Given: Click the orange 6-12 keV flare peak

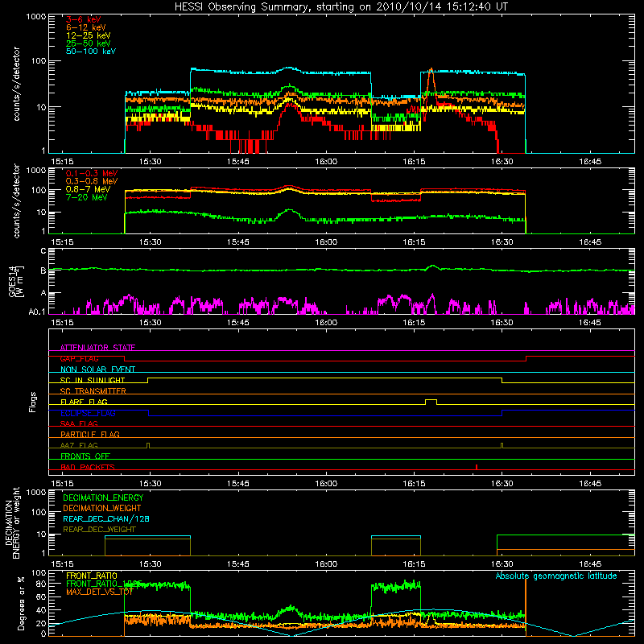Looking at the screenshot, I should 431,74.
